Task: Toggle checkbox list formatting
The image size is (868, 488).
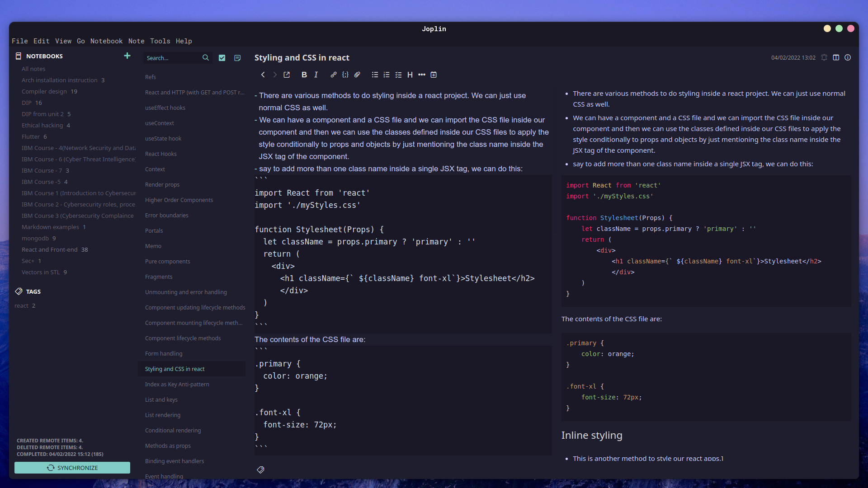Action: pos(398,75)
